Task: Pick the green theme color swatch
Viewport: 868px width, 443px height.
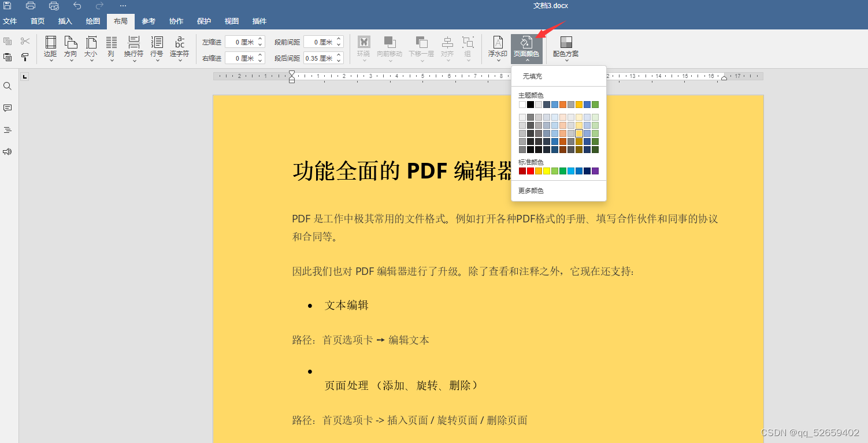Action: pos(595,105)
